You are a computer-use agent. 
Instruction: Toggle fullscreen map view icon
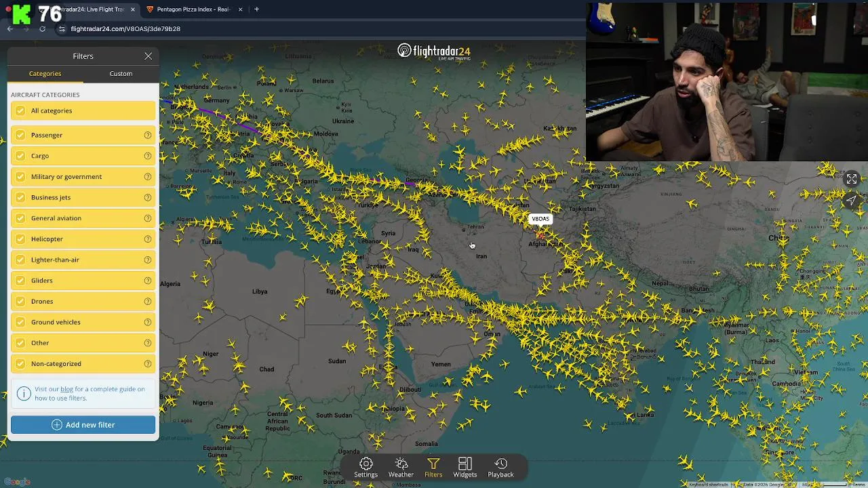coord(852,179)
